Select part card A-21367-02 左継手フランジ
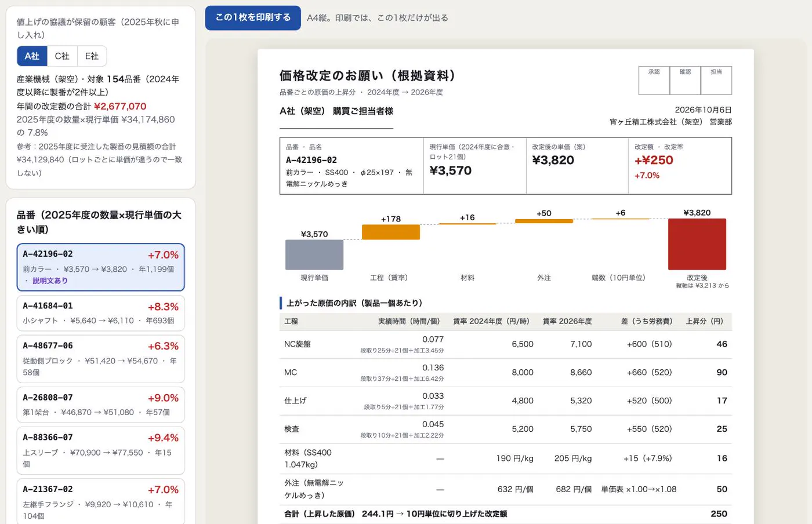The height and width of the screenshot is (524, 812). 101,502
